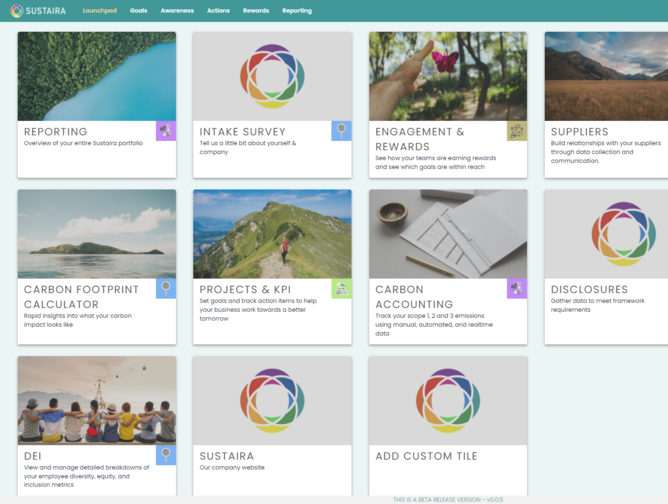Open the ENGAGEMENT & REWARDS tile title
Image resolution: width=668 pixels, height=504 pixels.
(420, 139)
